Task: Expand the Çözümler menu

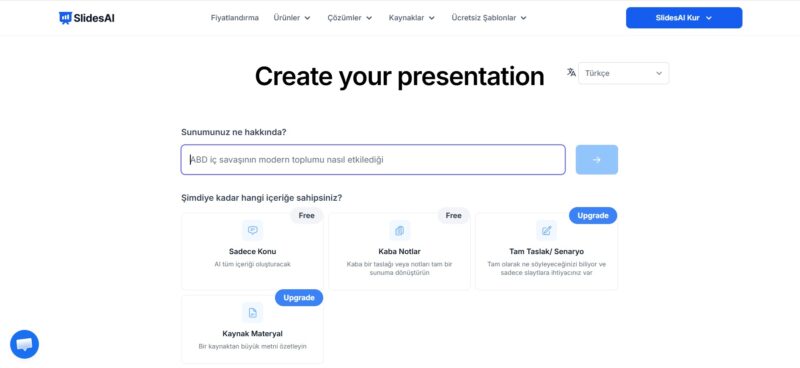Action: pyautogui.click(x=350, y=18)
